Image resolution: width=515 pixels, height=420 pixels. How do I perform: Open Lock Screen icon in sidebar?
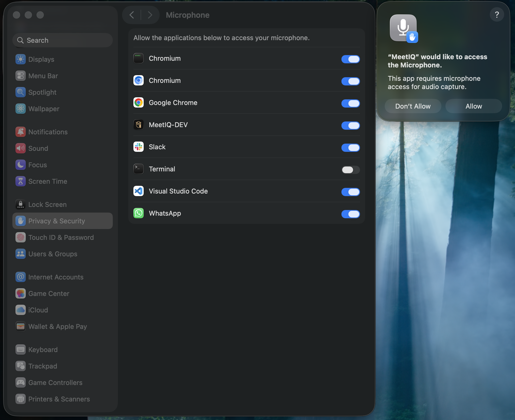21,204
